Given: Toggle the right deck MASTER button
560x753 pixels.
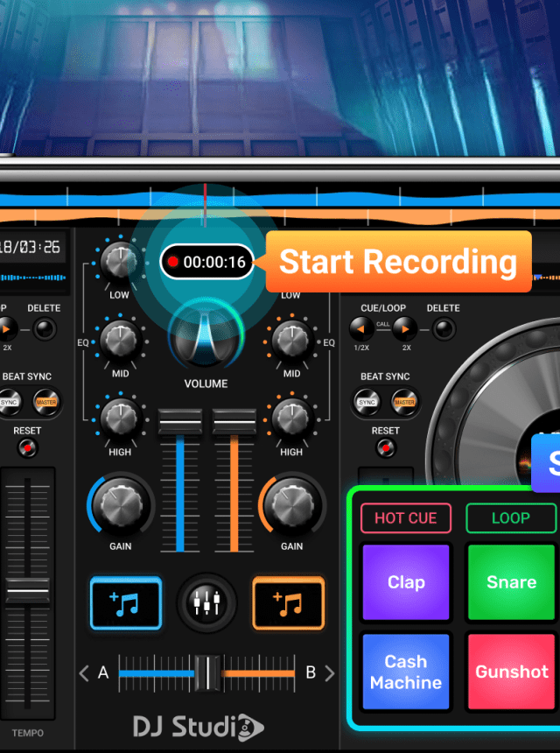Looking at the screenshot, I should pyautogui.click(x=403, y=403).
